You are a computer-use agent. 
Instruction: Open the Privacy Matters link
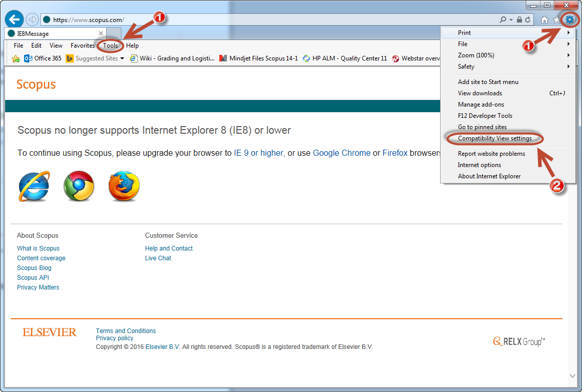click(38, 287)
